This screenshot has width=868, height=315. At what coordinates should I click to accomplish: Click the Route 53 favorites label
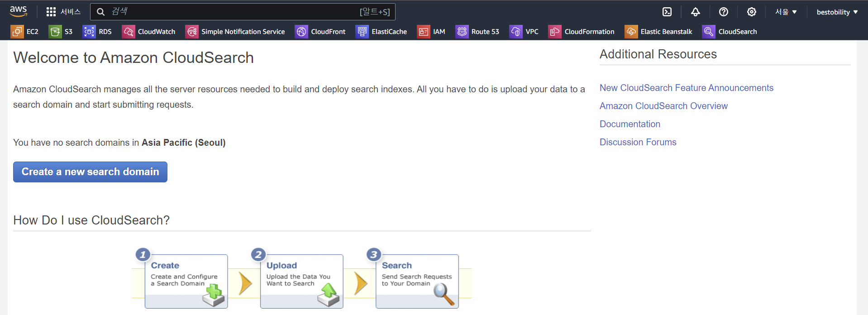(x=485, y=32)
